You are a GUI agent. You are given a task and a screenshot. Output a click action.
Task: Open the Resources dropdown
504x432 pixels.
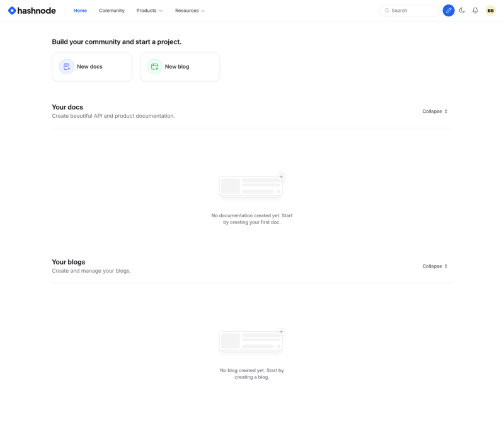click(190, 10)
